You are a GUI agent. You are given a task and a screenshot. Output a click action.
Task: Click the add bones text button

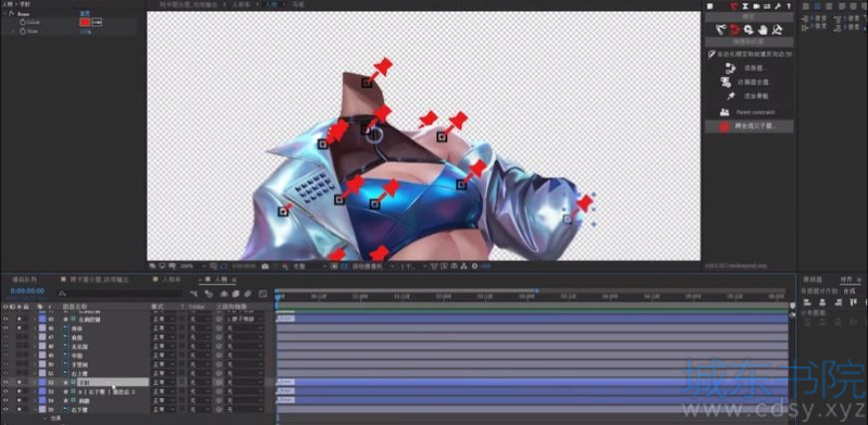click(x=755, y=97)
